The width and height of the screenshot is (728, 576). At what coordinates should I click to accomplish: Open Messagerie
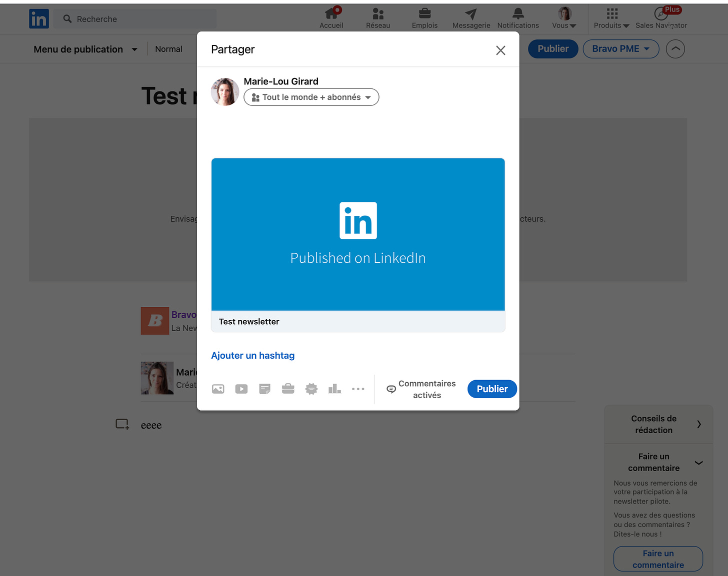coord(471,18)
